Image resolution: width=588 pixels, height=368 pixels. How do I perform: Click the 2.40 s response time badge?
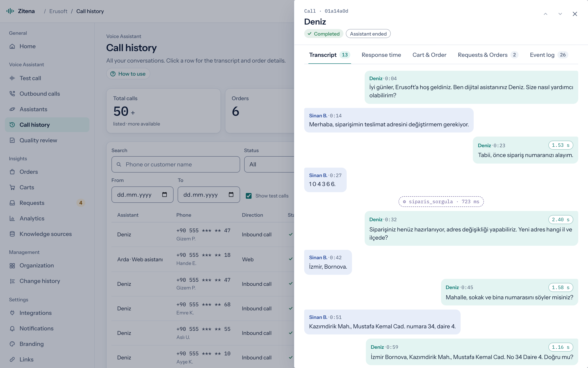pos(561,220)
